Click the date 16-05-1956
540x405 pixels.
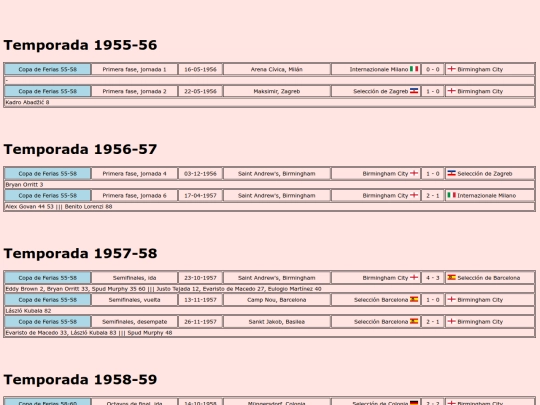click(x=200, y=69)
